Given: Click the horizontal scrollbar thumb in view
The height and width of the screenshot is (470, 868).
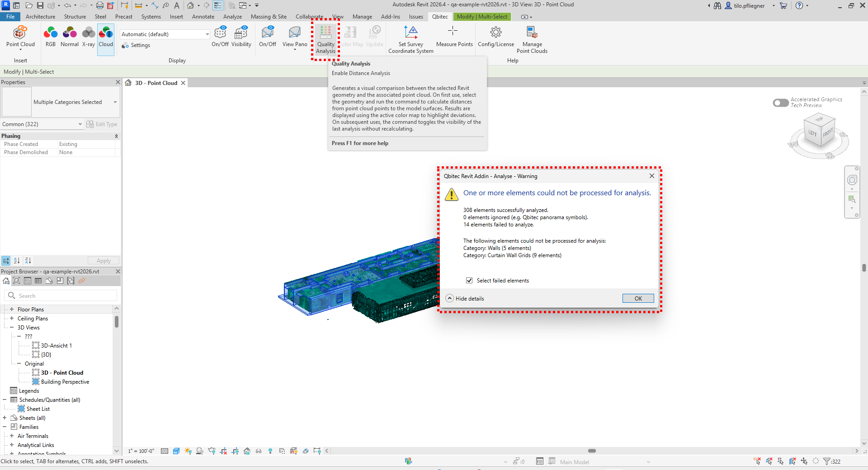Looking at the screenshot, I should pyautogui.click(x=592, y=451).
